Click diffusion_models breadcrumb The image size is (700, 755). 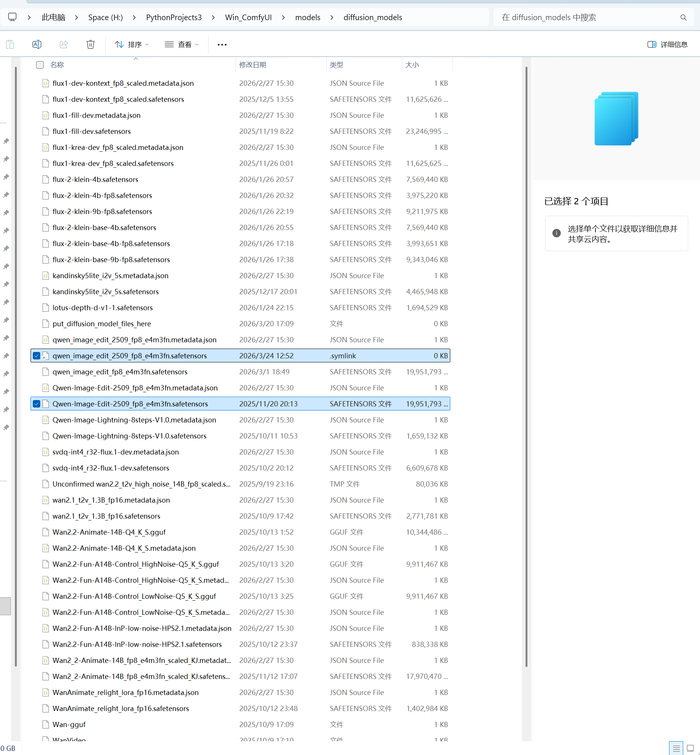pyautogui.click(x=373, y=18)
